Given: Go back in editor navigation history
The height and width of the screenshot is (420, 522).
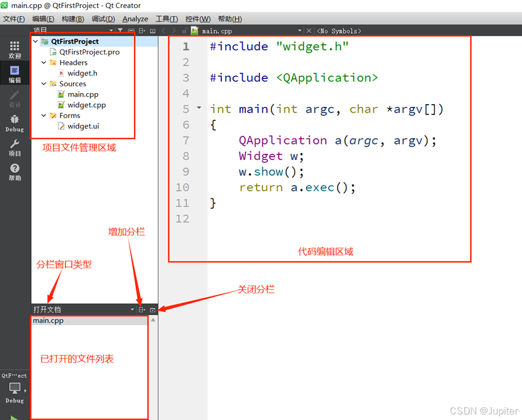Looking at the screenshot, I should pos(163,31).
